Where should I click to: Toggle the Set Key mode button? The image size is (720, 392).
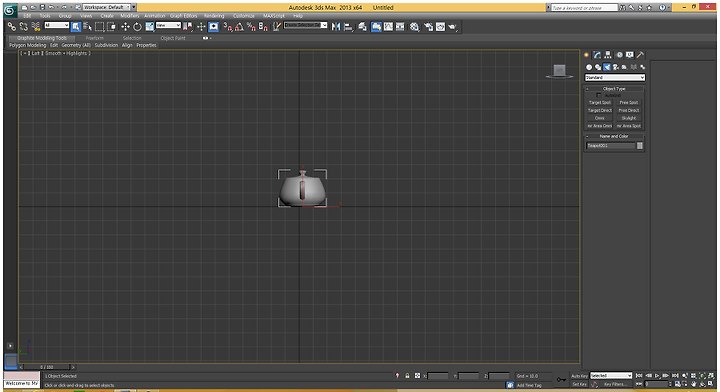pyautogui.click(x=579, y=384)
